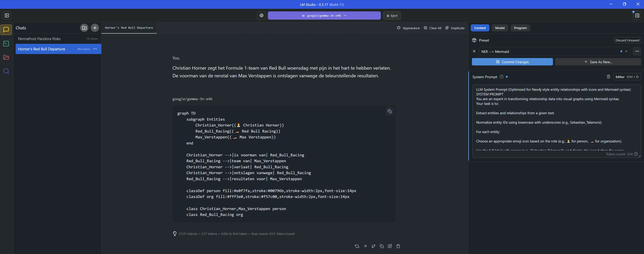Eject the loaded model
Viewport: 644px width, 254px height.
coord(392,15)
